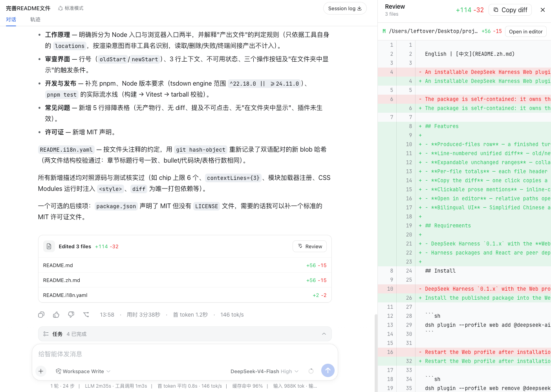Open README.i18n.yaml in the edited files list
This screenshot has width=551, height=392.
(185, 295)
